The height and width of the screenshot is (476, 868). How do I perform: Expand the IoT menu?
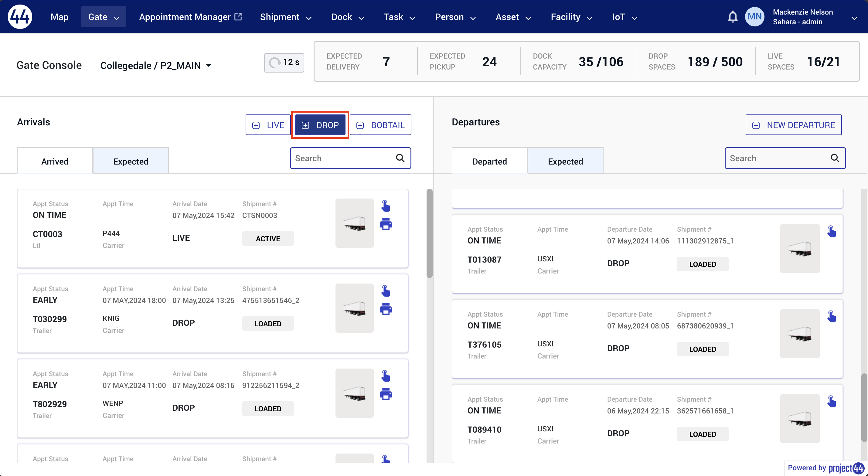click(625, 17)
